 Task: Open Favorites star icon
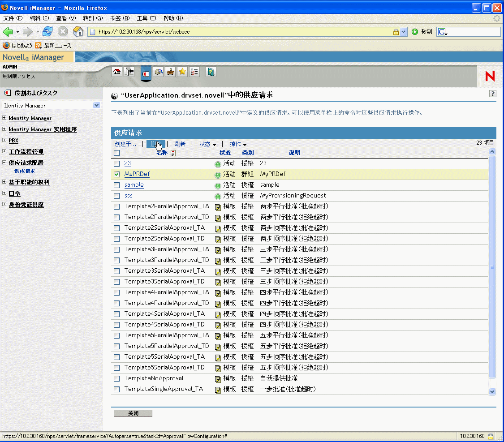(182, 72)
